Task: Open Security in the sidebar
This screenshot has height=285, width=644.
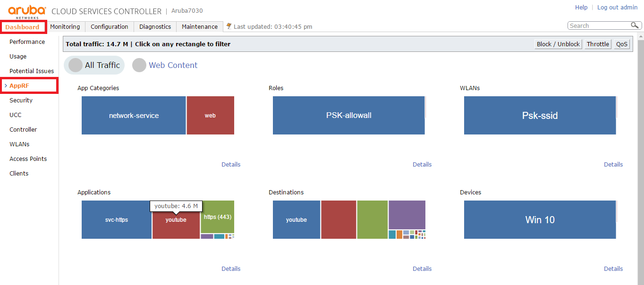Action: 21,100
